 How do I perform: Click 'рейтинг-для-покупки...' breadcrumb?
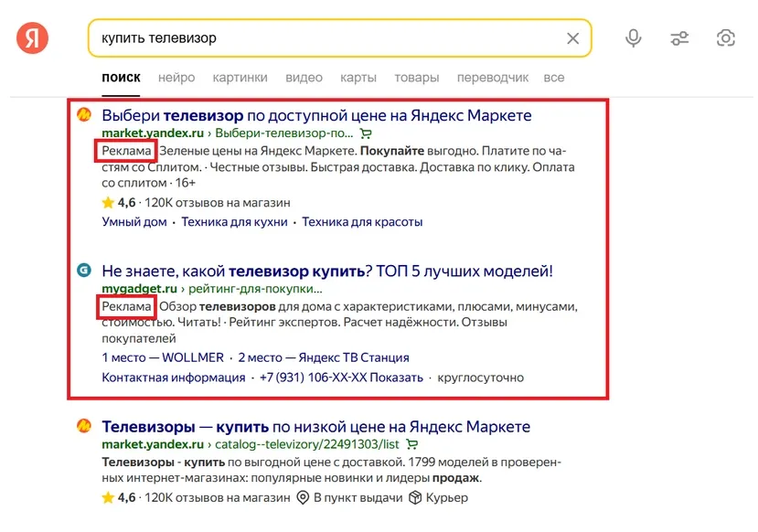pyautogui.click(x=255, y=289)
